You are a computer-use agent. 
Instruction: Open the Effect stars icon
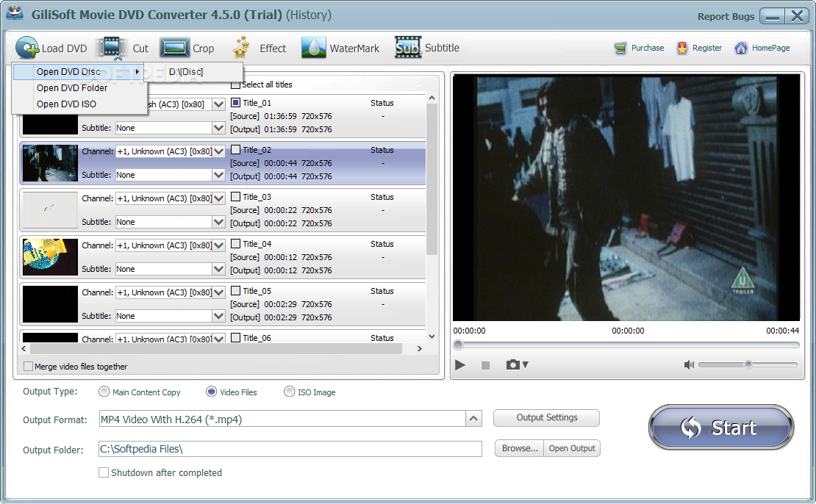point(241,47)
